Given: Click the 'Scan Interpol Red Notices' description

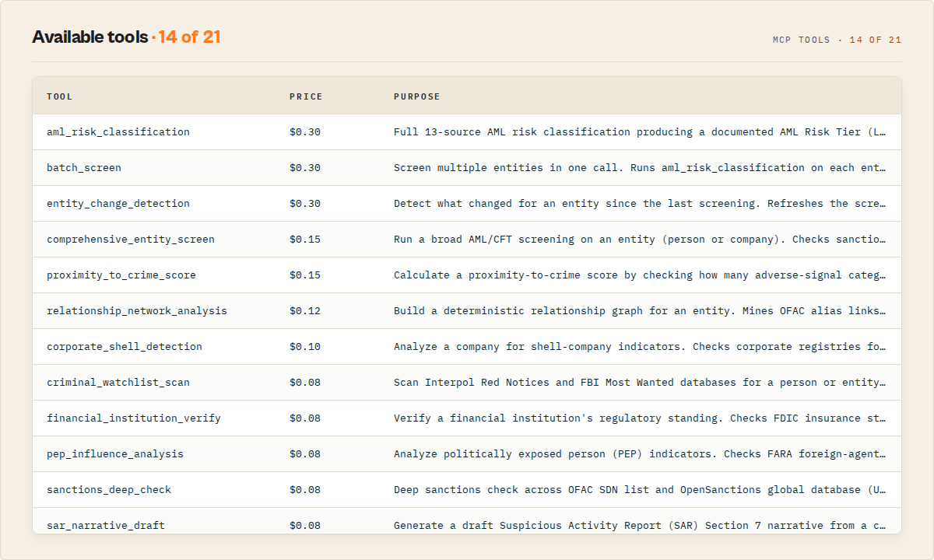Looking at the screenshot, I should (x=640, y=382).
